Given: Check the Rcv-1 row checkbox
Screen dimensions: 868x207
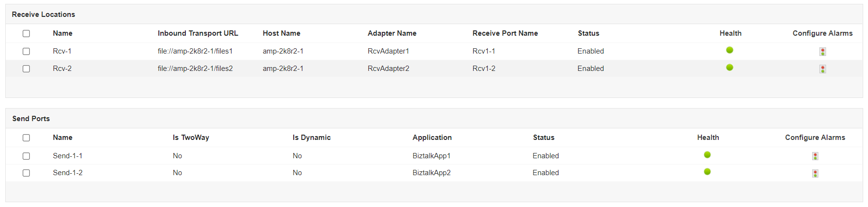Looking at the screenshot, I should click(x=26, y=52).
